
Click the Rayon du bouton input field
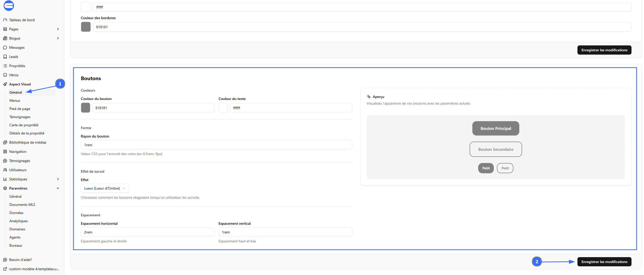(216, 145)
